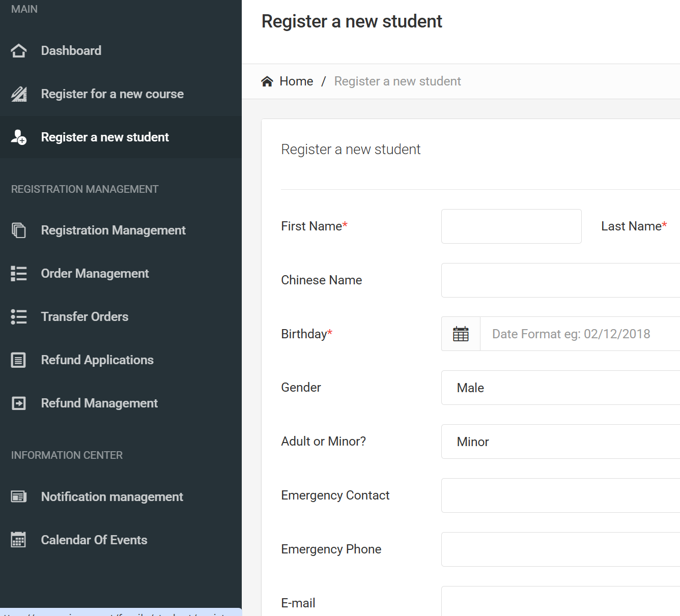Focus the First Name input field

[x=511, y=226]
